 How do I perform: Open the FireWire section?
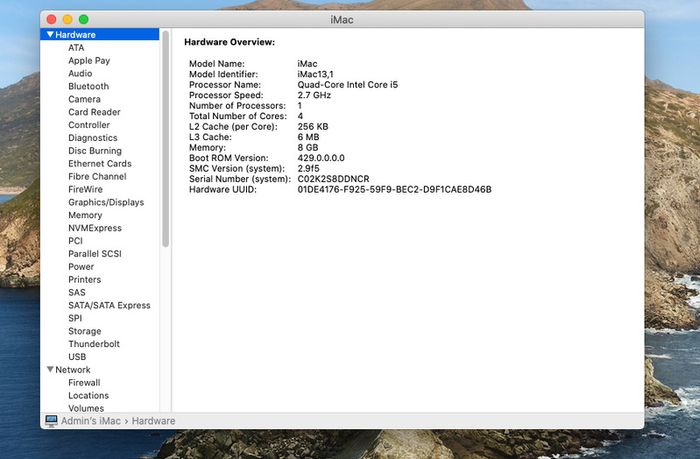85,189
